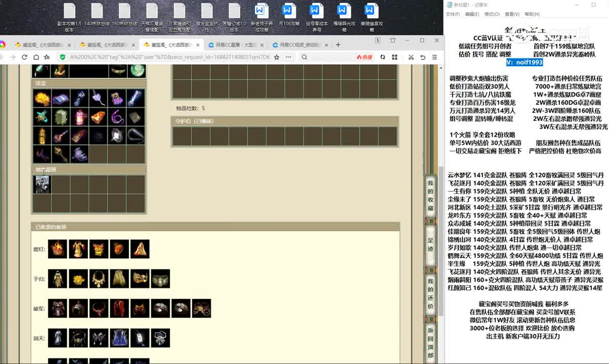Click the 热搜 hot search link
Image resolution: width=609 pixels, height=364 pixels.
pos(364,57)
